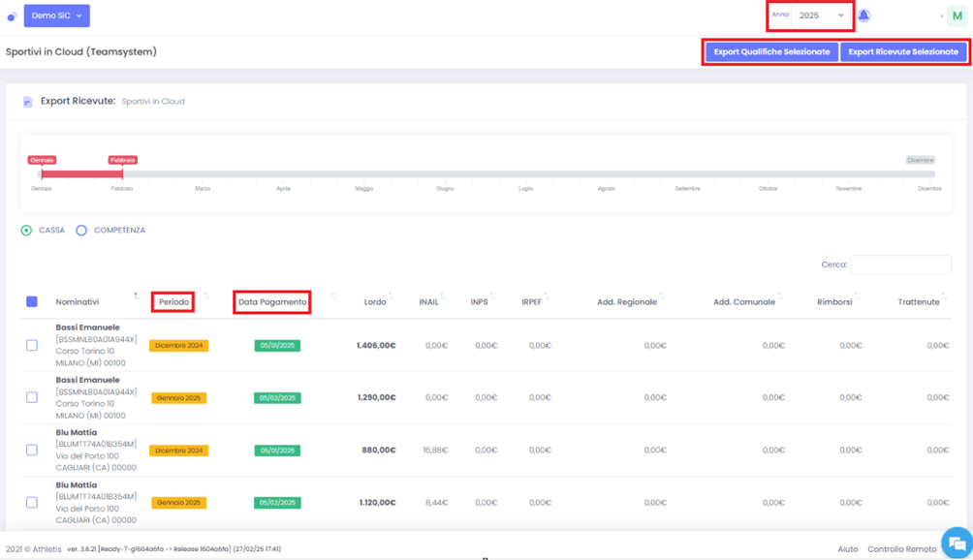973x560 pixels.
Task: Open the Demo SIC dropdown
Action: (56, 16)
